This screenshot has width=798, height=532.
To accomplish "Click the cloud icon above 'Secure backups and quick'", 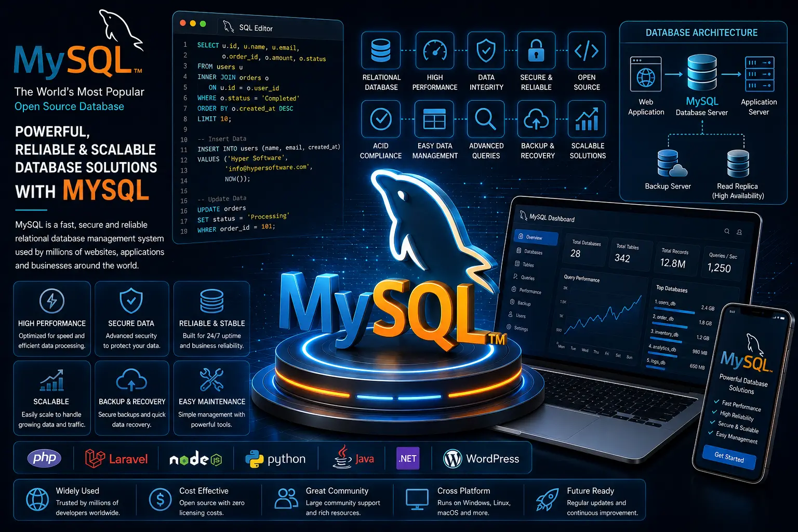I will 131,380.
